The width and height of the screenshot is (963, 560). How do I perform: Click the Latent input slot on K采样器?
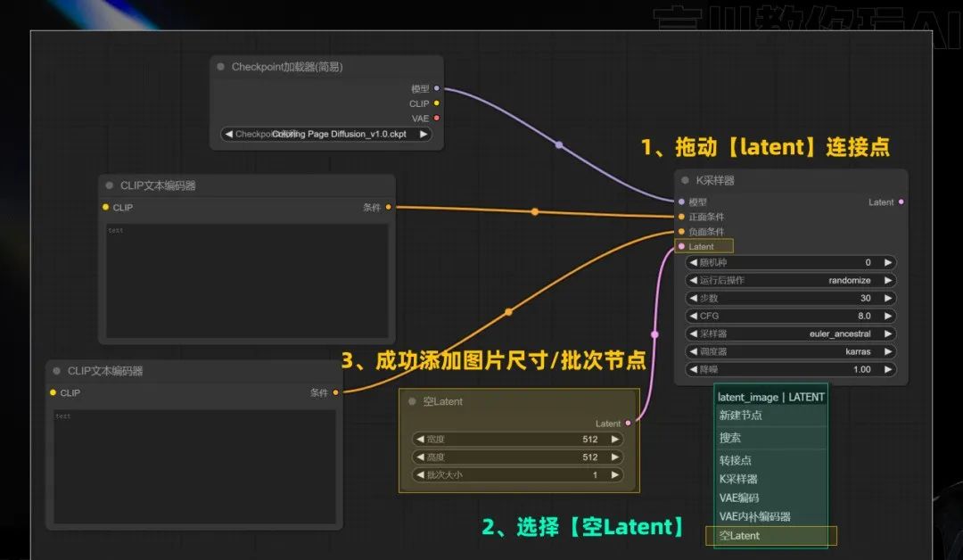[x=681, y=246]
